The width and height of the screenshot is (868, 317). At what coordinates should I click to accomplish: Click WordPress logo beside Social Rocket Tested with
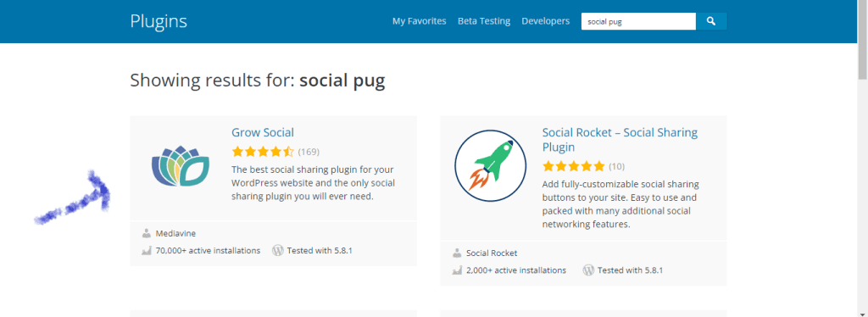coord(588,270)
